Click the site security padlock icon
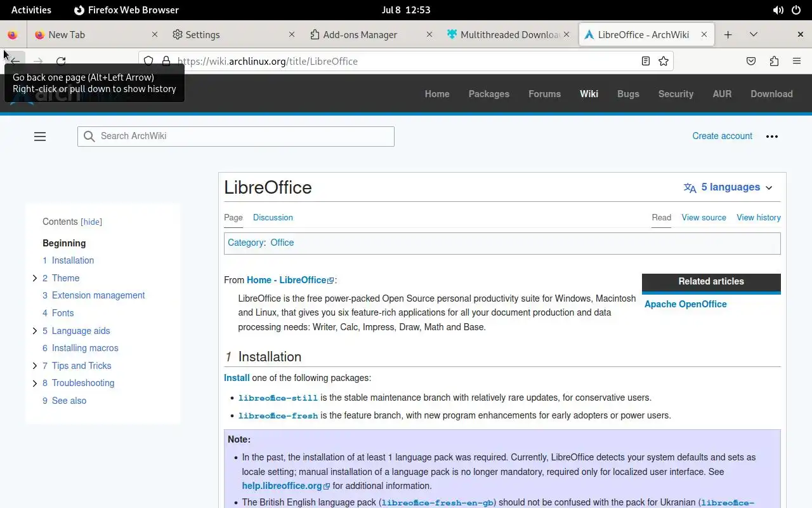This screenshot has width=812, height=508. click(166, 61)
